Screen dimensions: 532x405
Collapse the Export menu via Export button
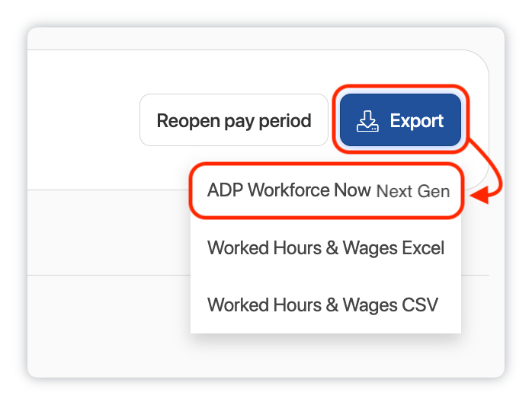tap(400, 120)
